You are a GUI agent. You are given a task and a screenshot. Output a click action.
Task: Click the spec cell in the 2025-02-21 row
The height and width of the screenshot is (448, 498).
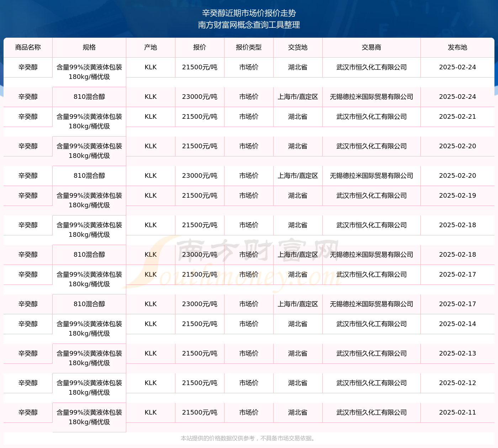click(x=89, y=122)
